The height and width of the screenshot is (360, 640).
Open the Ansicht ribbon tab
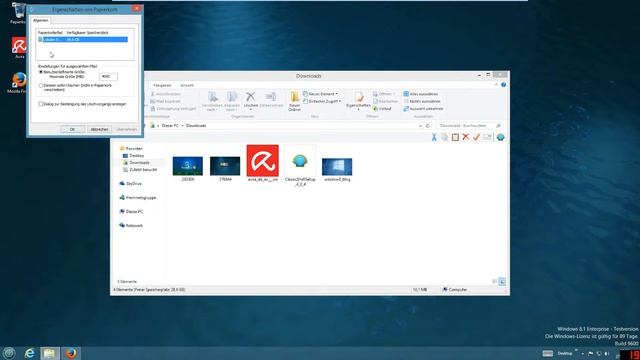coord(187,85)
